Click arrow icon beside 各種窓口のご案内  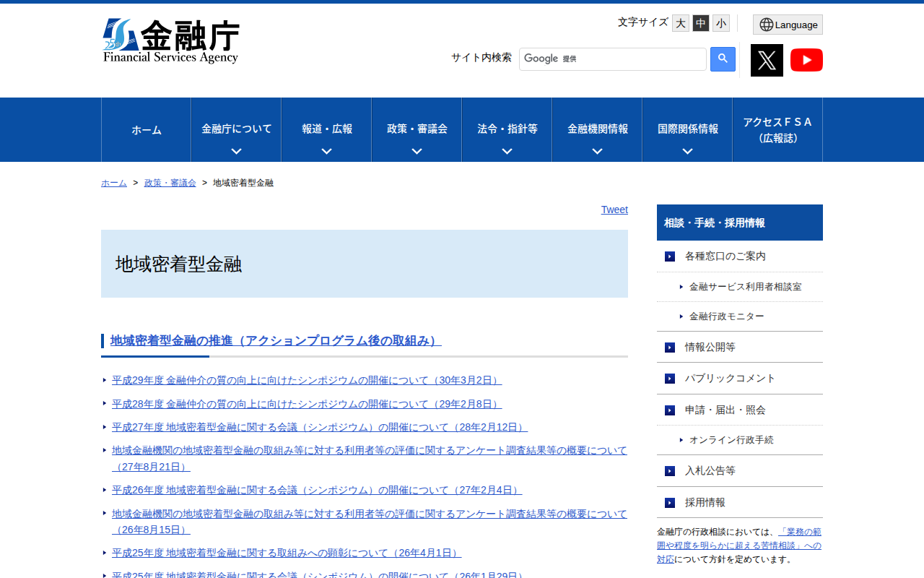pos(670,256)
